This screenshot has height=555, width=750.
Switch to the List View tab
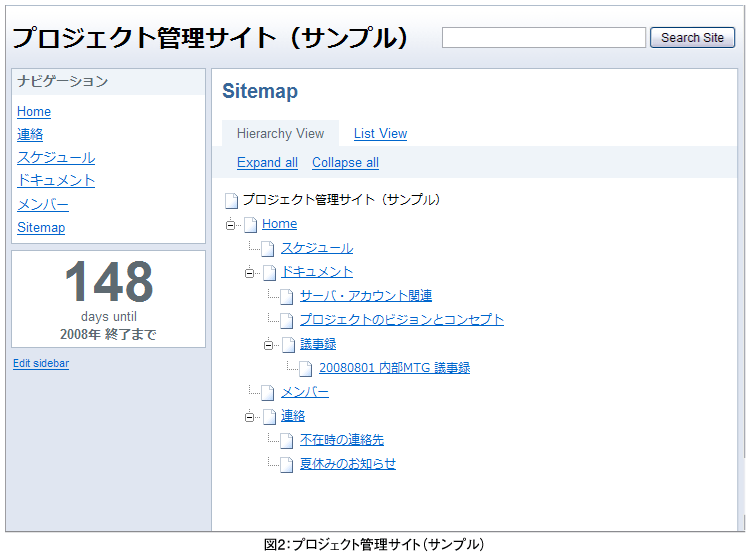(x=380, y=133)
